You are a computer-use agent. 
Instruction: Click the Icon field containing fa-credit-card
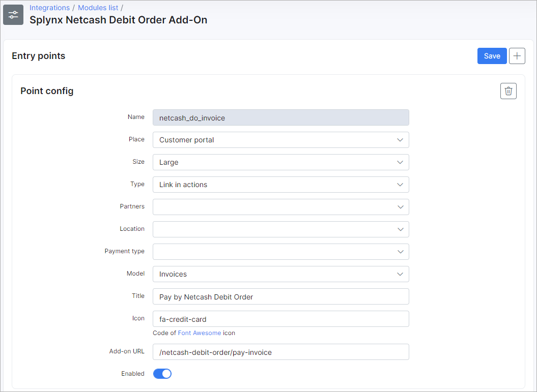click(280, 319)
